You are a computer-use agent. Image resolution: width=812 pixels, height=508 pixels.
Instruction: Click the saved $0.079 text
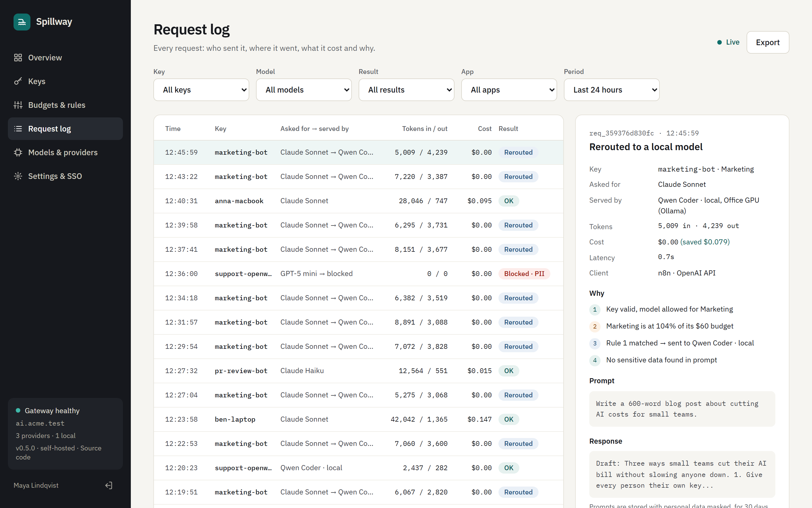705,242
